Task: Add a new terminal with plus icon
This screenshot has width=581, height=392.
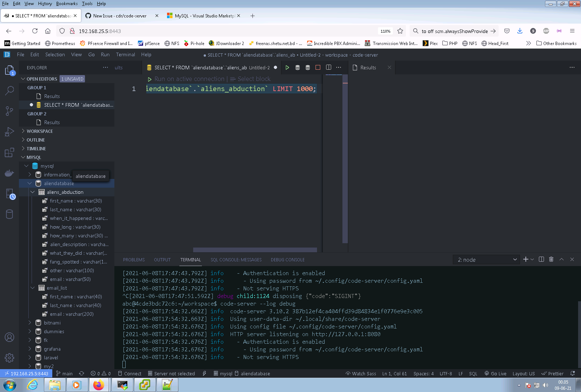Action: 526,259
